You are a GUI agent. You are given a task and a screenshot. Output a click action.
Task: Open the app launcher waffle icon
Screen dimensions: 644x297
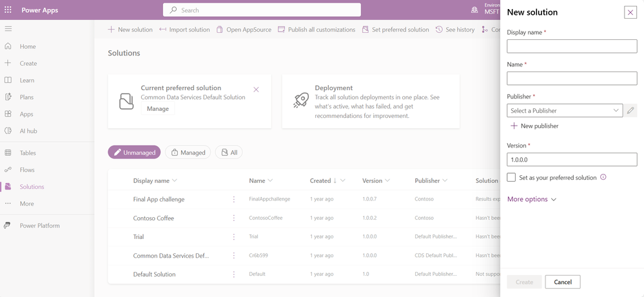click(8, 10)
